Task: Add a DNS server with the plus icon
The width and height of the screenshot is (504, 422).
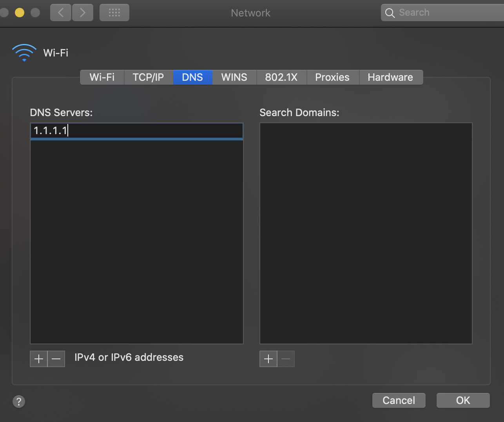Action: pos(38,358)
